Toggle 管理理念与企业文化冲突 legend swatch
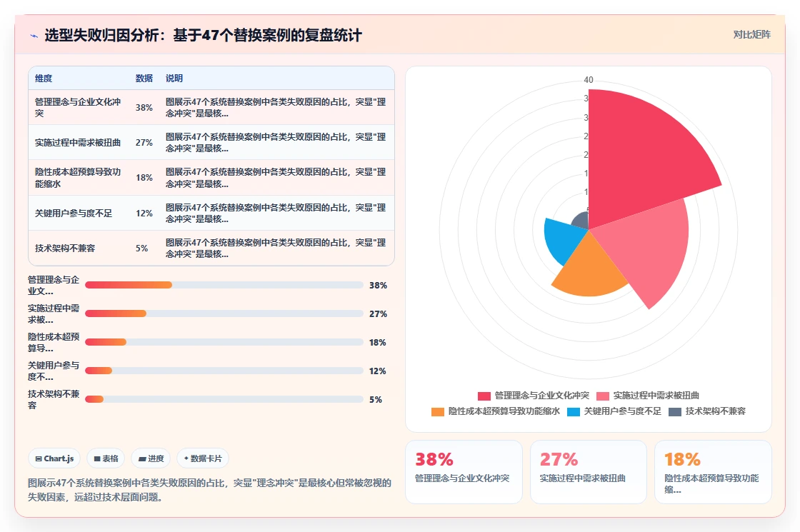800x532 pixels. tap(484, 396)
